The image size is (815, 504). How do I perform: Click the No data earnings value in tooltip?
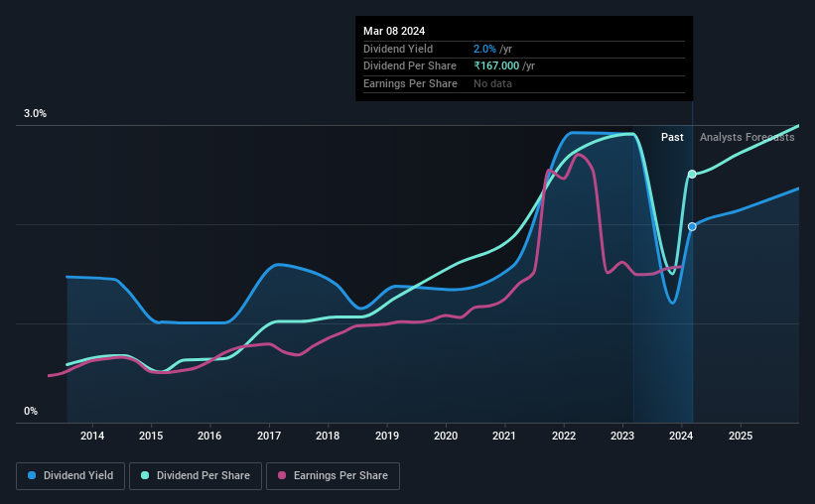pyautogui.click(x=492, y=83)
